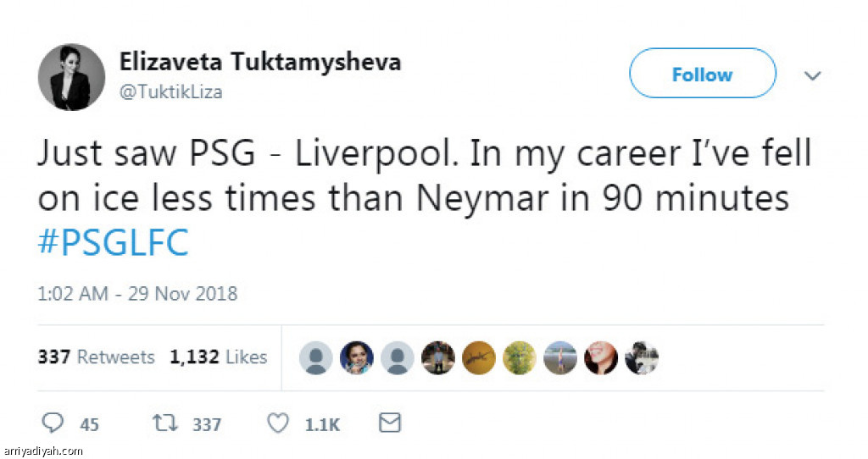Click the arriyadiyah.com watermark text

coord(43,451)
